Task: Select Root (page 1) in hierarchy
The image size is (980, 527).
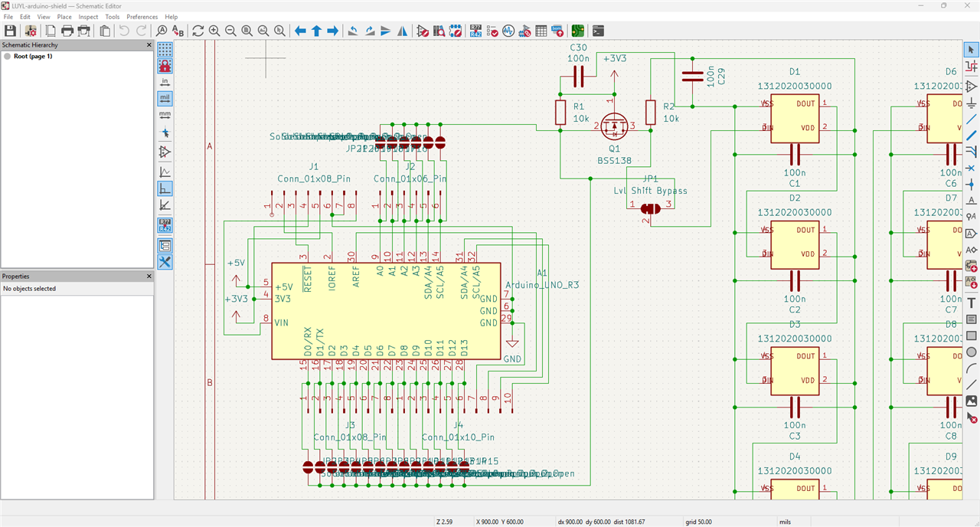Action: (x=33, y=56)
